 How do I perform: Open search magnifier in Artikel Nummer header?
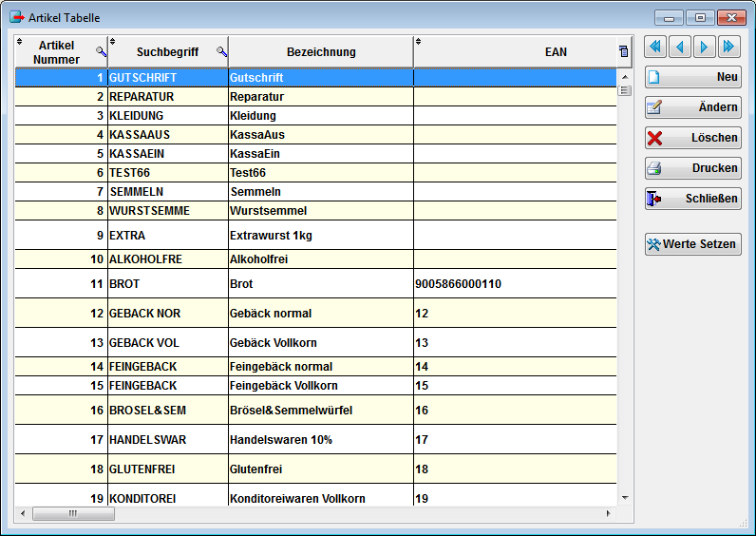pyautogui.click(x=101, y=51)
